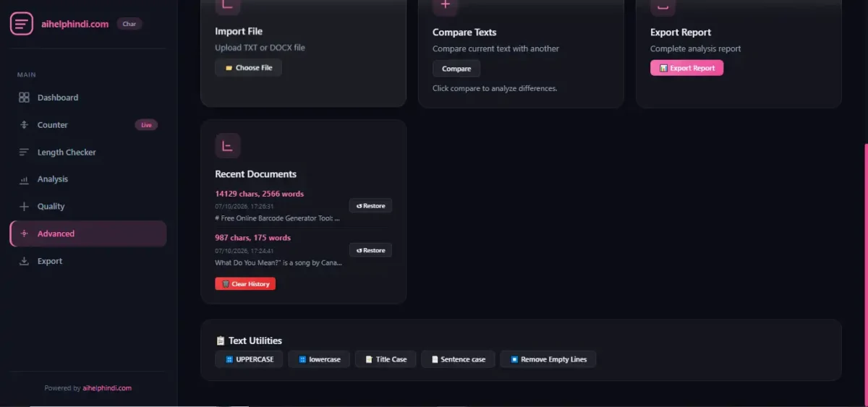Select the Advanced menu item
Viewport: 868px width, 407px height.
tap(88, 234)
